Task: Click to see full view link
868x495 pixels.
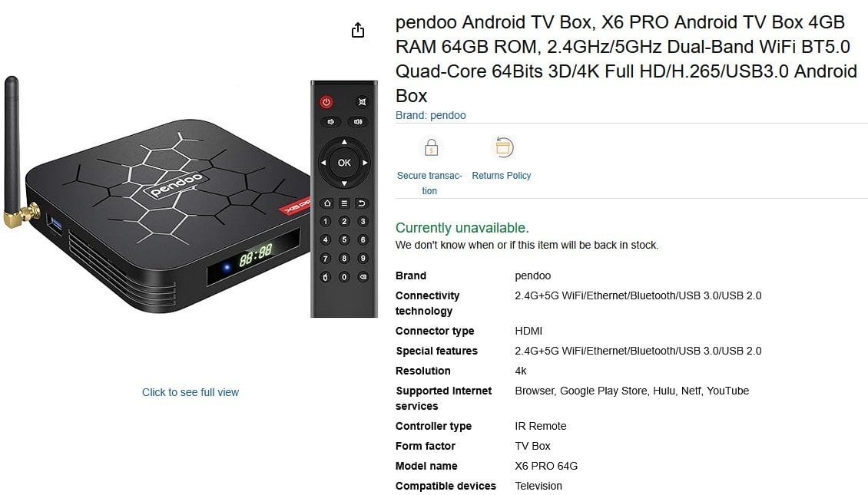Action: 190,392
